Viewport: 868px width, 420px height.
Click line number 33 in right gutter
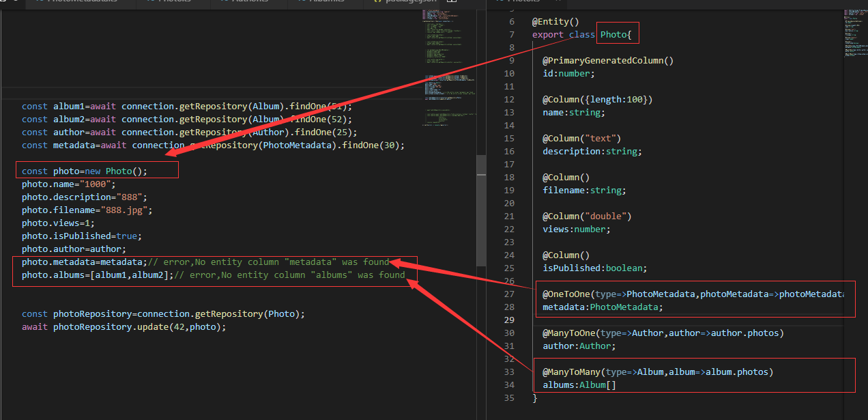point(510,372)
